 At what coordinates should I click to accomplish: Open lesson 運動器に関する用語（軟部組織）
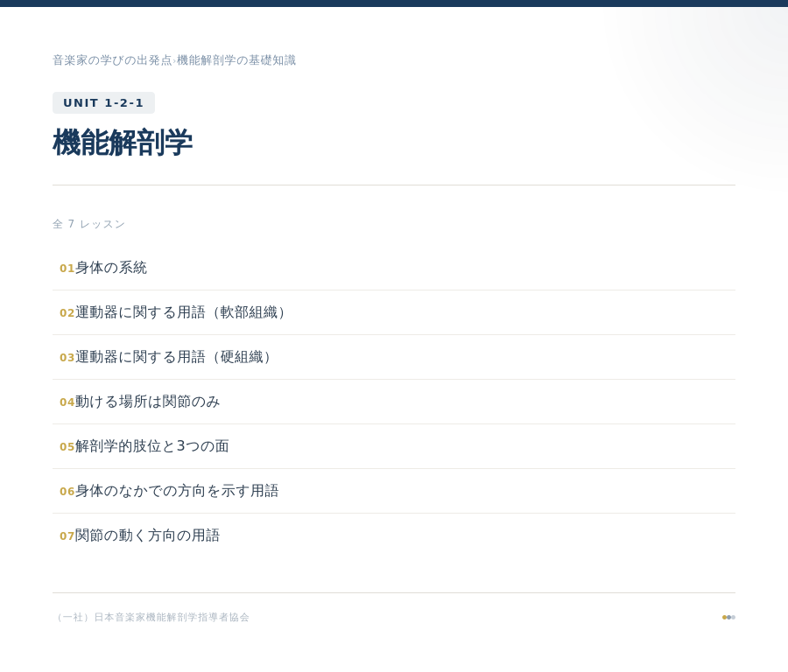pos(183,312)
